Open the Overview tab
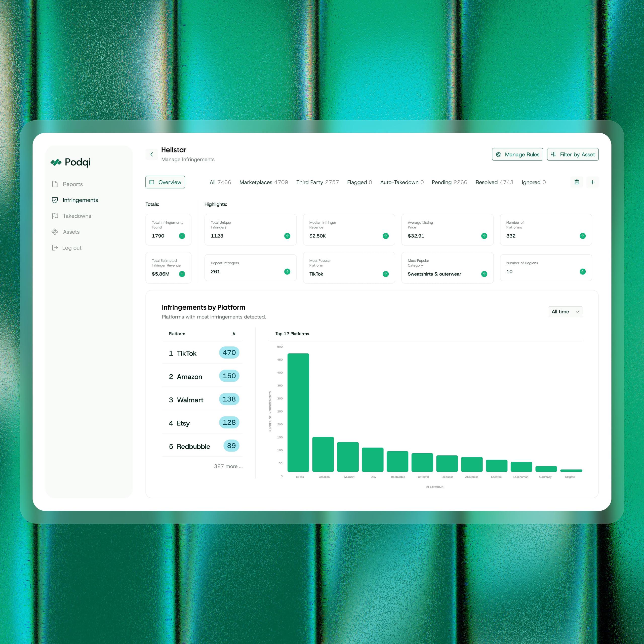 coord(165,182)
